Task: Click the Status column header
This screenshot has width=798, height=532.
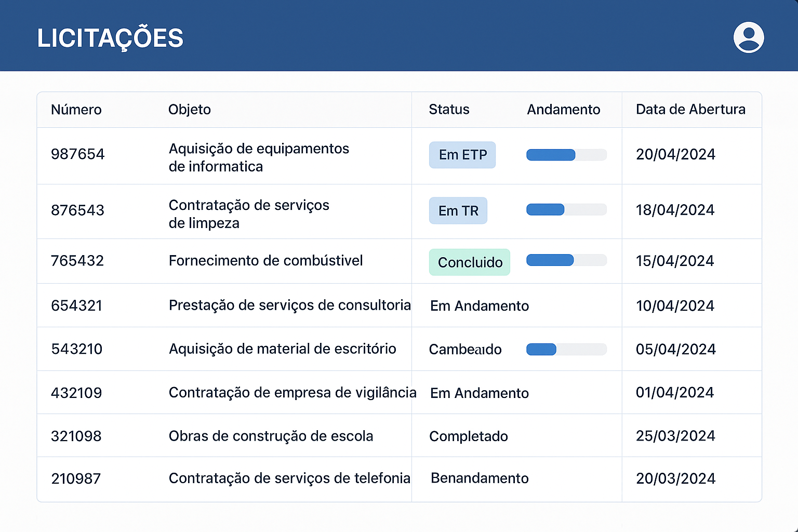Action: (449, 110)
